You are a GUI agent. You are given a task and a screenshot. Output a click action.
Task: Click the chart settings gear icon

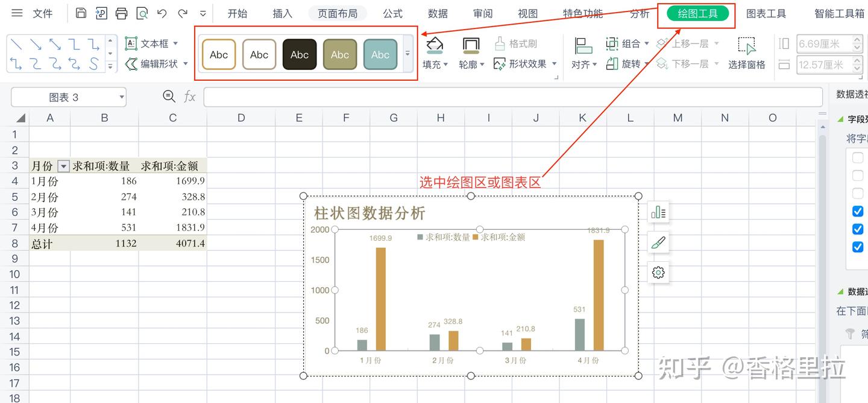pos(658,273)
